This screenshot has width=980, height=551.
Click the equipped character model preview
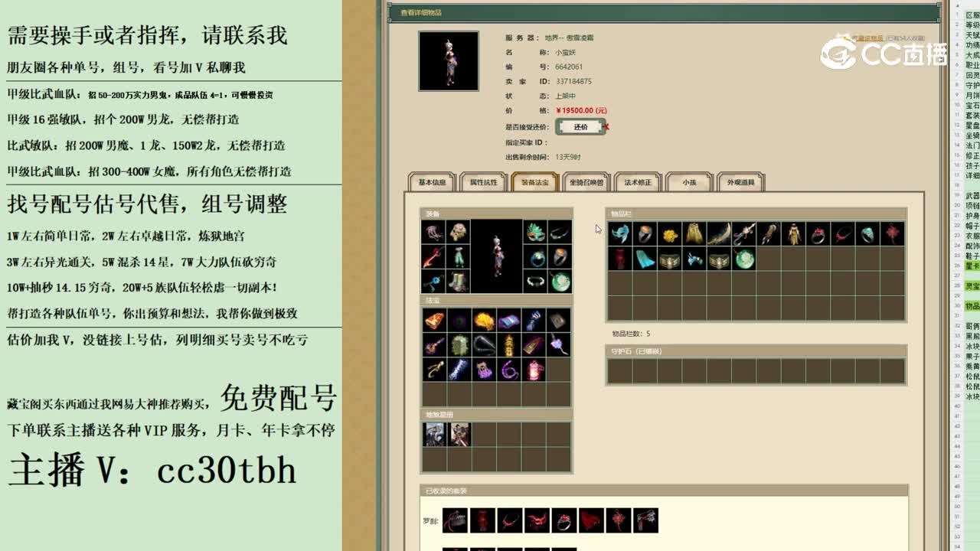coord(497,257)
